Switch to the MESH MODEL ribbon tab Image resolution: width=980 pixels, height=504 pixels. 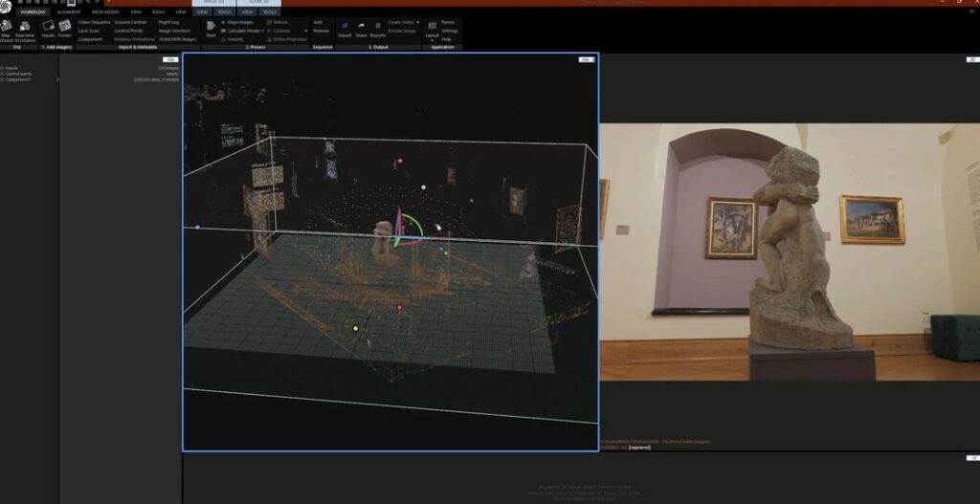105,11
